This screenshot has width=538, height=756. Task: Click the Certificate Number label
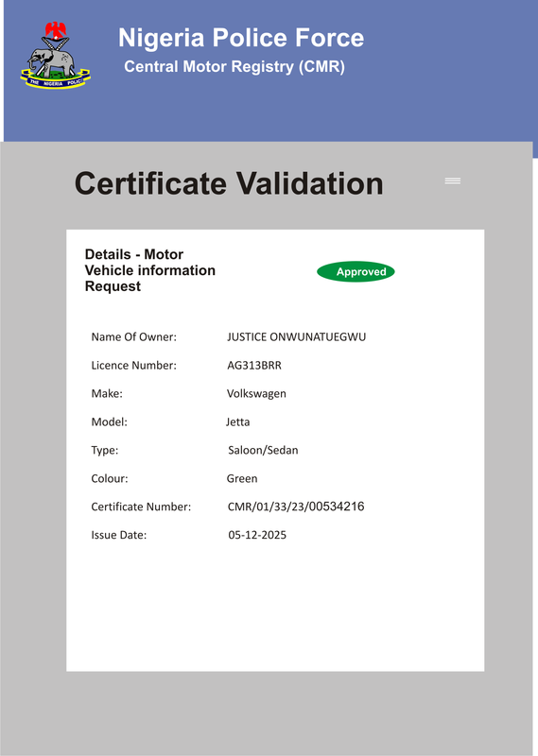point(141,507)
